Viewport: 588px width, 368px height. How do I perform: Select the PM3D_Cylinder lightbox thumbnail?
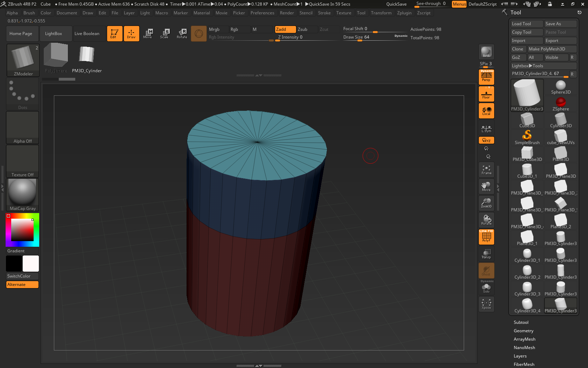point(87,59)
